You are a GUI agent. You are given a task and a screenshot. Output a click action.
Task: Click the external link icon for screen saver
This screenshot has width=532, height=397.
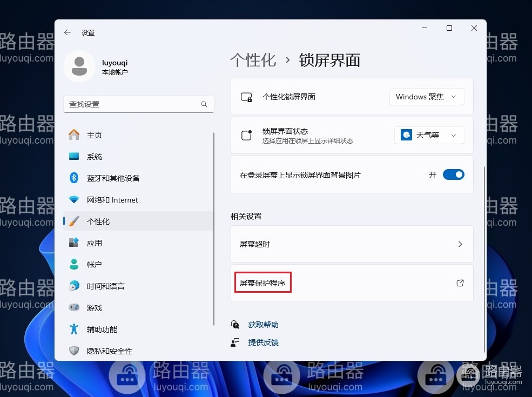pyautogui.click(x=460, y=282)
